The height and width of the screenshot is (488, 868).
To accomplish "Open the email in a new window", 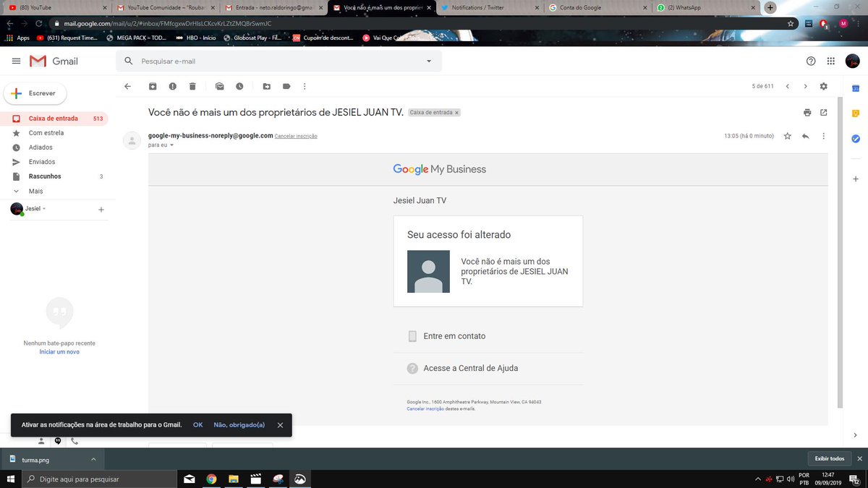I will tap(824, 113).
